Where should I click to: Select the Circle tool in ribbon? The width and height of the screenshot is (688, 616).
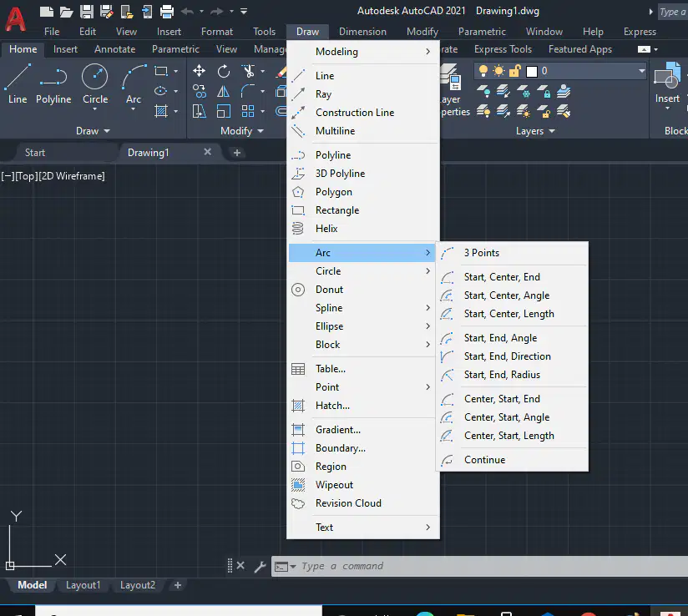click(95, 83)
